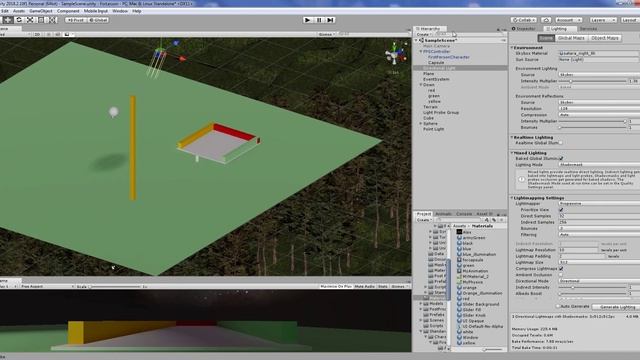The width and height of the screenshot is (640, 360).
Task: Click Generate Lighting button
Action: click(x=617, y=307)
